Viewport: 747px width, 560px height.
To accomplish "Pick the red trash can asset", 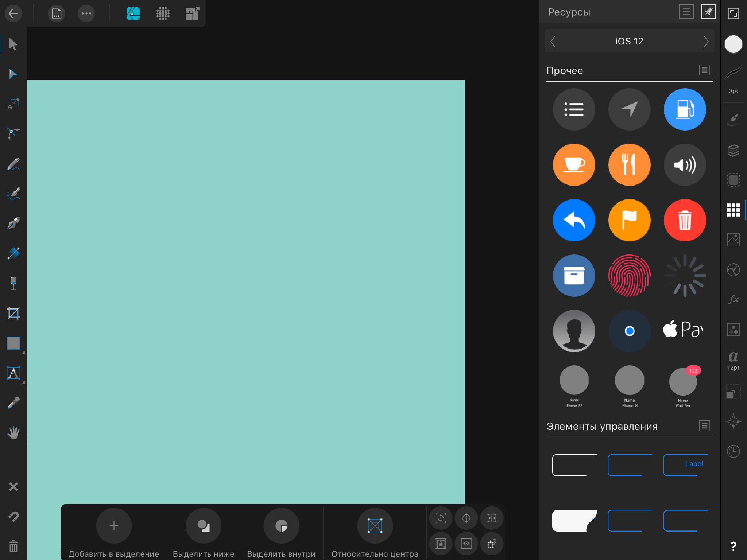I will point(685,220).
